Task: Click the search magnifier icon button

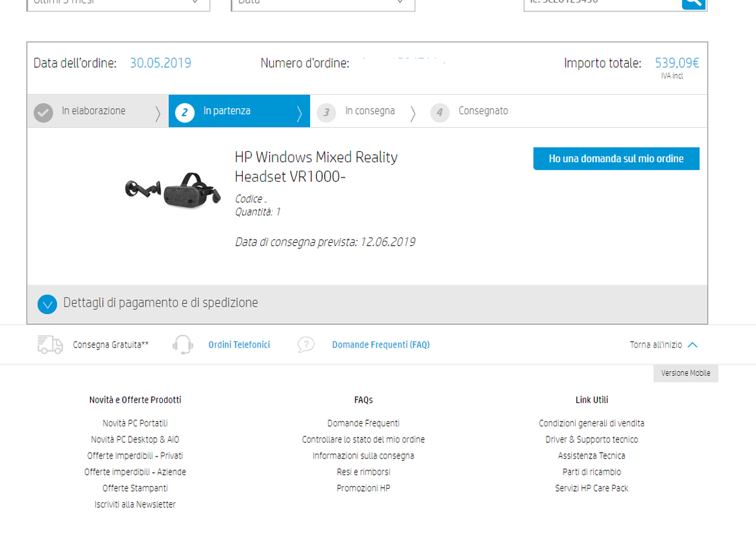Action: (x=694, y=4)
